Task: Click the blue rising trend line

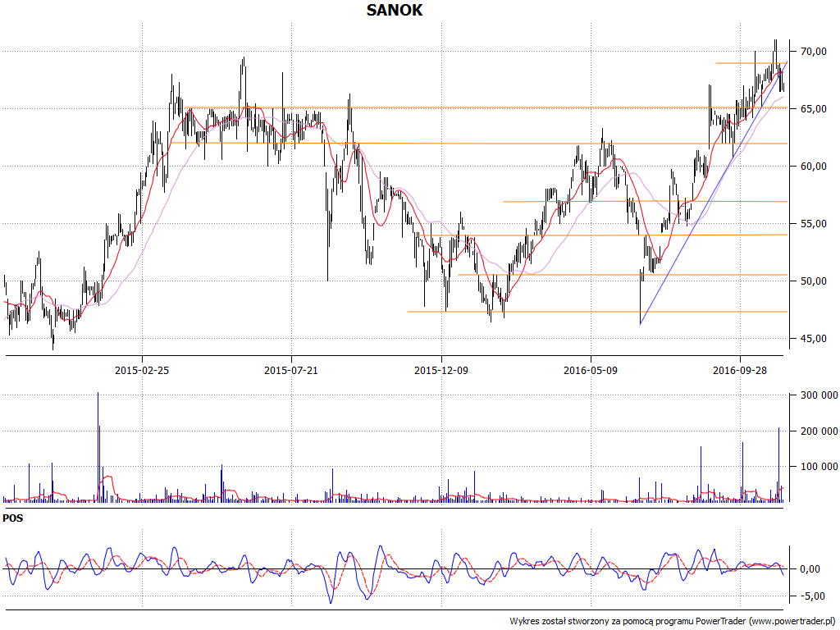Action: point(714,193)
